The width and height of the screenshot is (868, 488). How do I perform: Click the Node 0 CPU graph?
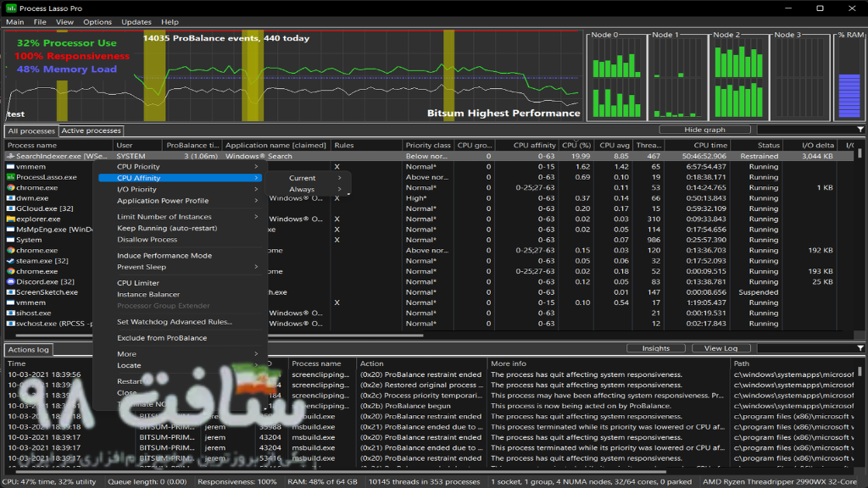tap(617, 76)
